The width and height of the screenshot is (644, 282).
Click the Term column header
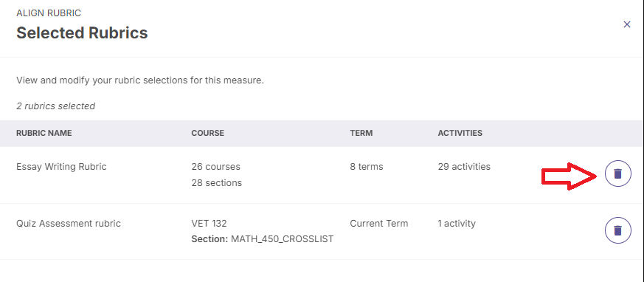[x=361, y=133]
